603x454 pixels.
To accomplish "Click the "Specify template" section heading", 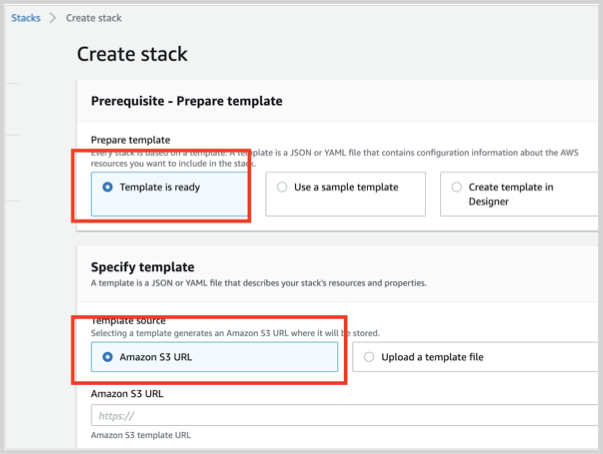I will coord(142,267).
